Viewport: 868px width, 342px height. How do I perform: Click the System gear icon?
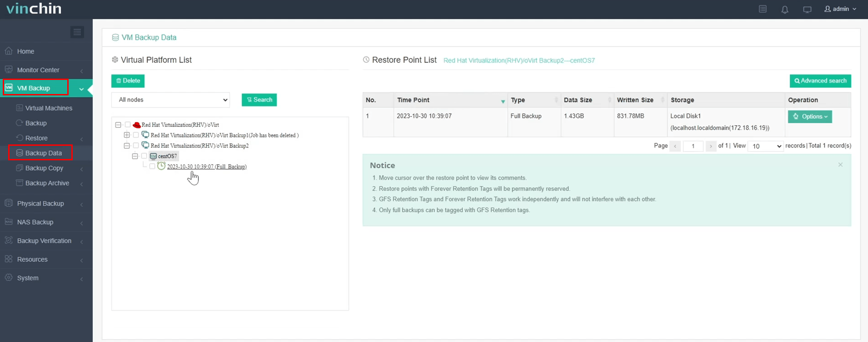tap(9, 278)
